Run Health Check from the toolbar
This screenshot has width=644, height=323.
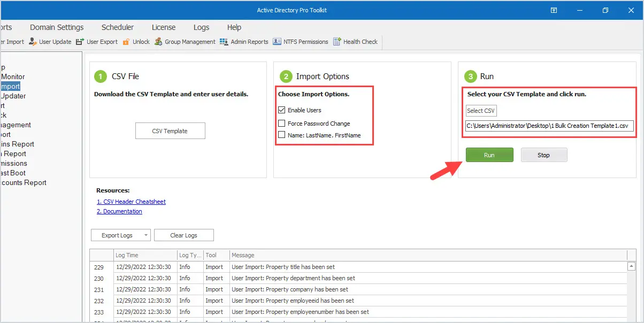tap(356, 42)
